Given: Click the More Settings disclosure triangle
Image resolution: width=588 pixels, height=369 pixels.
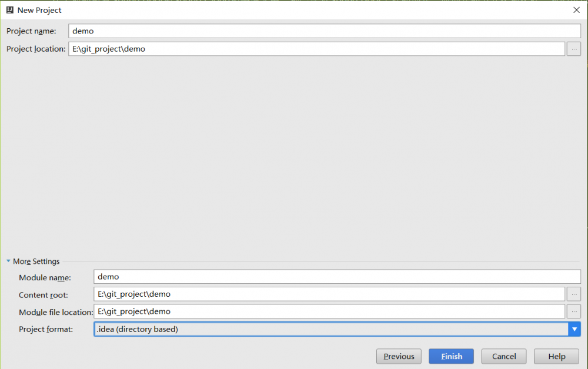Looking at the screenshot, I should coord(8,261).
